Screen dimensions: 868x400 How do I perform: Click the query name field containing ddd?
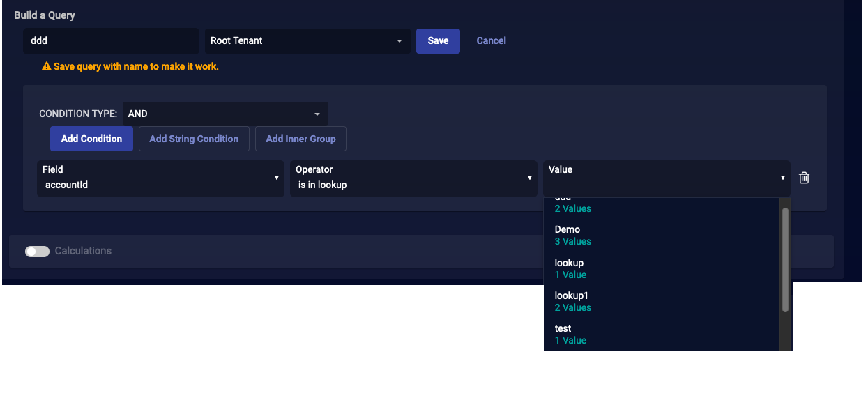111,41
